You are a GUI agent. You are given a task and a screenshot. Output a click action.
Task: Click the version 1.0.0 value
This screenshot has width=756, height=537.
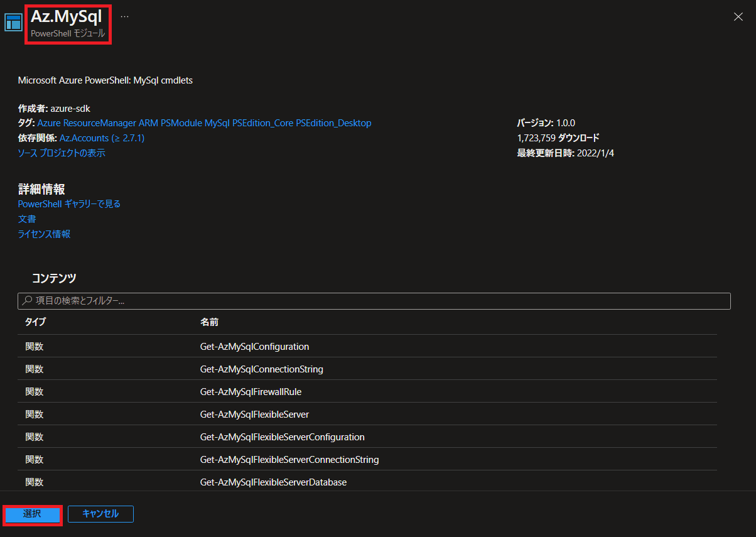tap(566, 123)
